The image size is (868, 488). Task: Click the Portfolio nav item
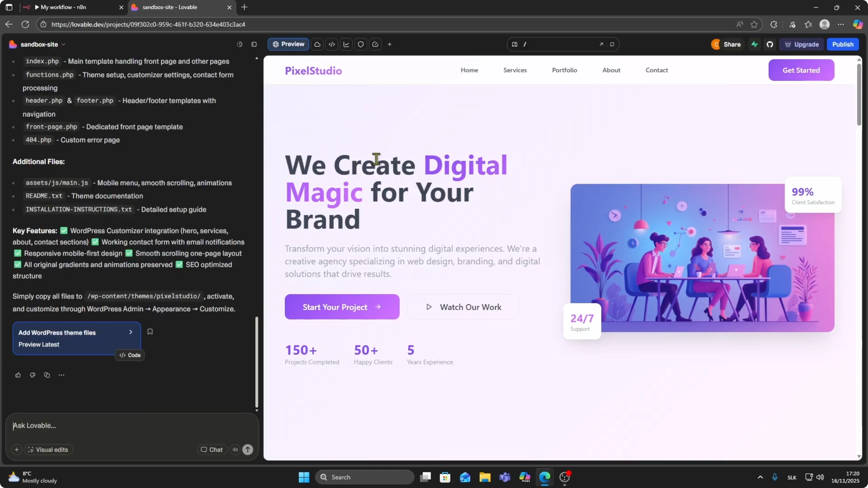[564, 70]
